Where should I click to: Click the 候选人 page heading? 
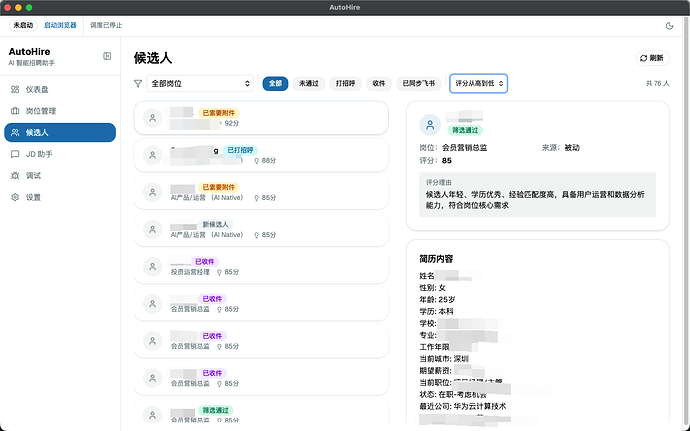point(153,58)
